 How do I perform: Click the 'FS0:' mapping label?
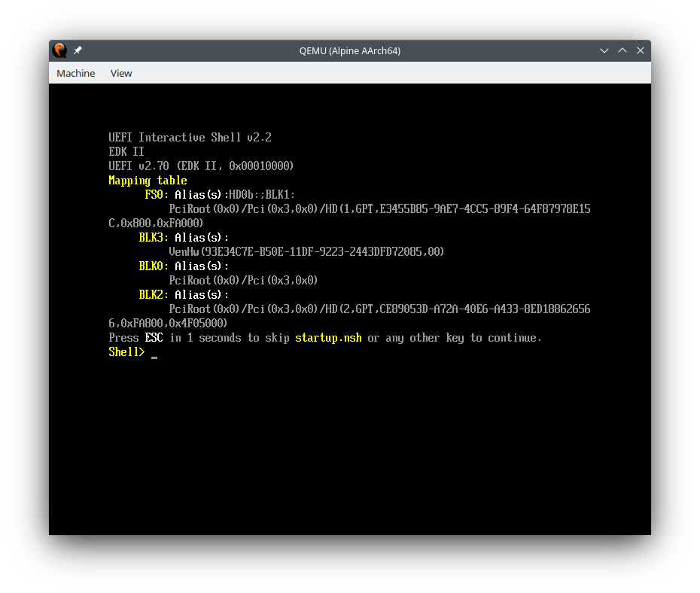(157, 195)
